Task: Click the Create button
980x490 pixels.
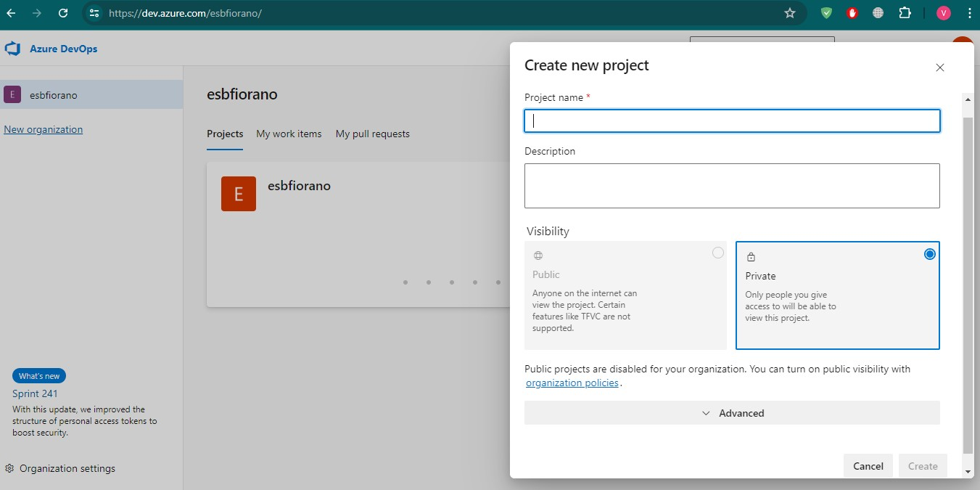Action: 923,466
